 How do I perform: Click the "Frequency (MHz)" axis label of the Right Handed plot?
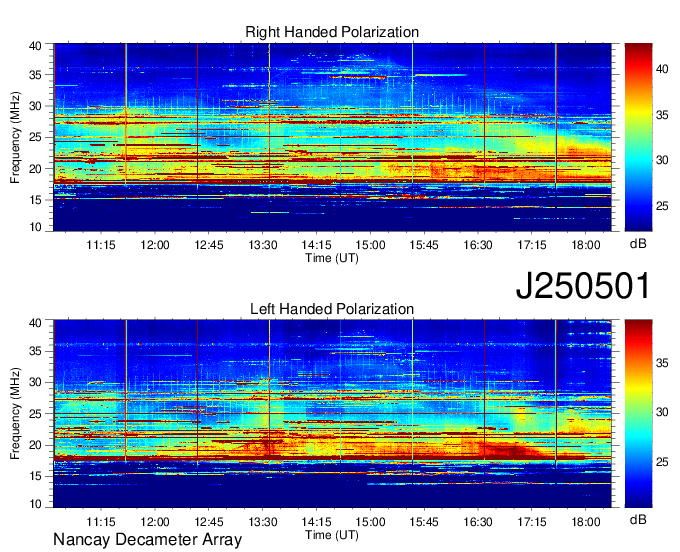15,137
